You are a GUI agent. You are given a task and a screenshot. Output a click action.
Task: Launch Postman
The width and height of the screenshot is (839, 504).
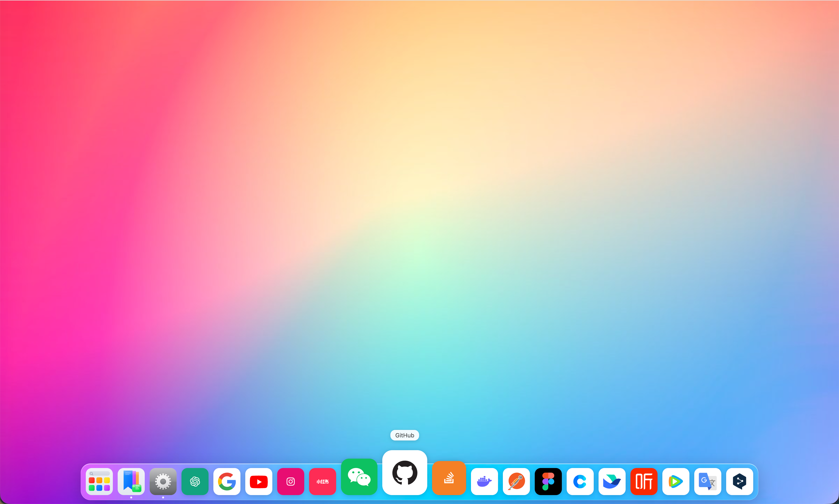[516, 481]
